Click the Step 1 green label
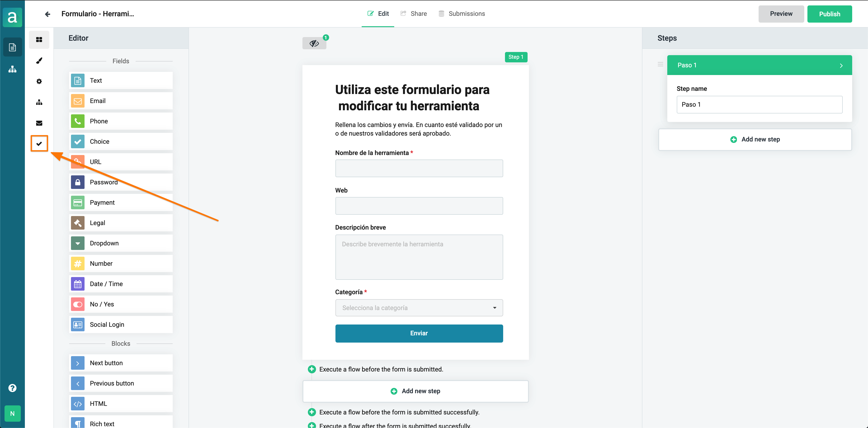This screenshot has height=428, width=868. coord(516,57)
